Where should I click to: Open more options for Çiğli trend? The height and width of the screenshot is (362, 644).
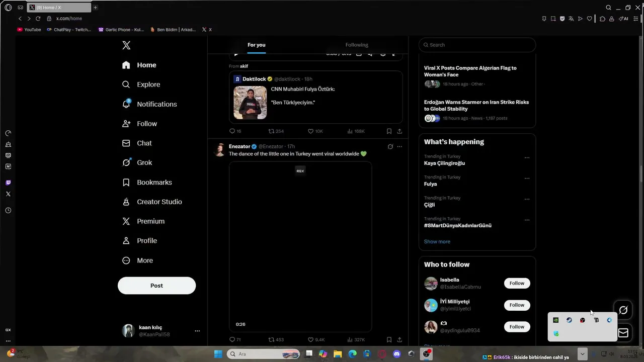pyautogui.click(x=527, y=199)
